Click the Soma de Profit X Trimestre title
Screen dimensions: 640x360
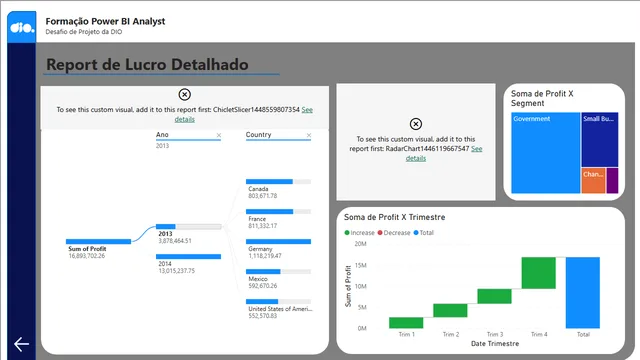395,217
